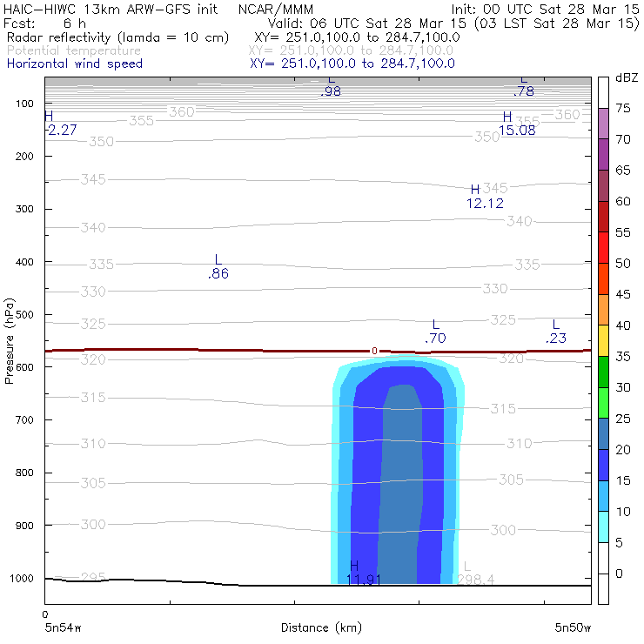Click the 35-40 dBZ yellow swatch
The height and width of the screenshot is (644, 644).
pos(603,340)
